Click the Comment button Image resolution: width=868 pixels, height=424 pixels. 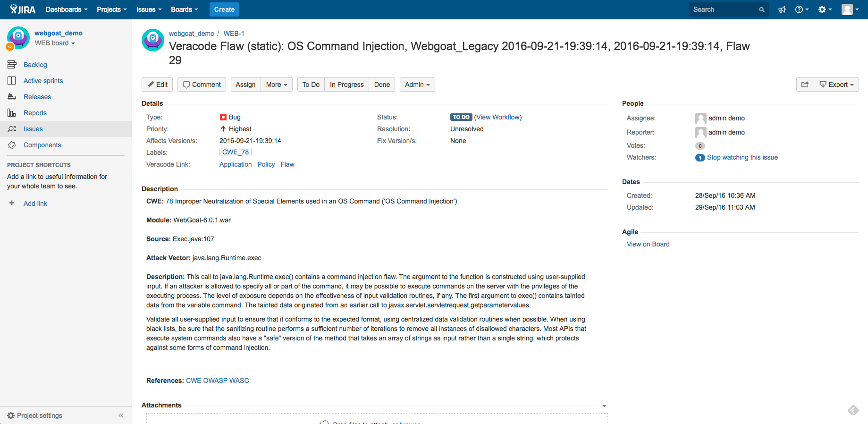(202, 85)
